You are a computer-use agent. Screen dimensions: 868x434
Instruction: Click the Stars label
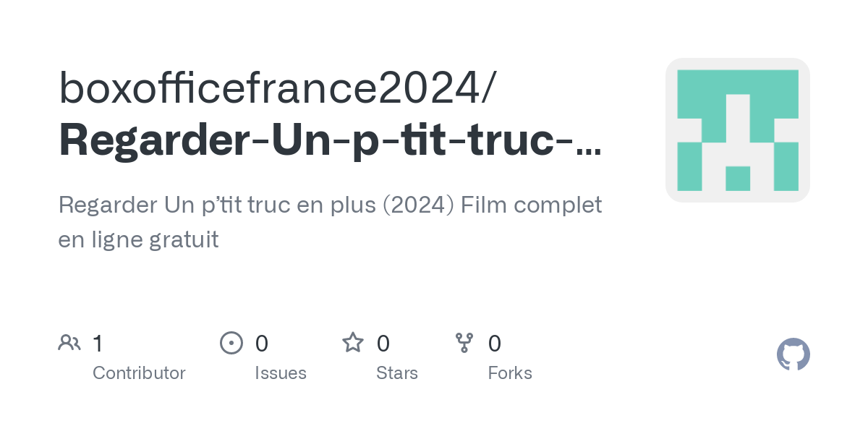[397, 373]
